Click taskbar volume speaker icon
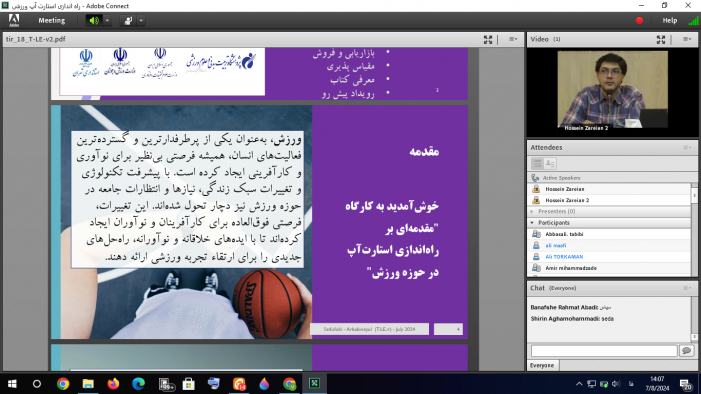 616,384
